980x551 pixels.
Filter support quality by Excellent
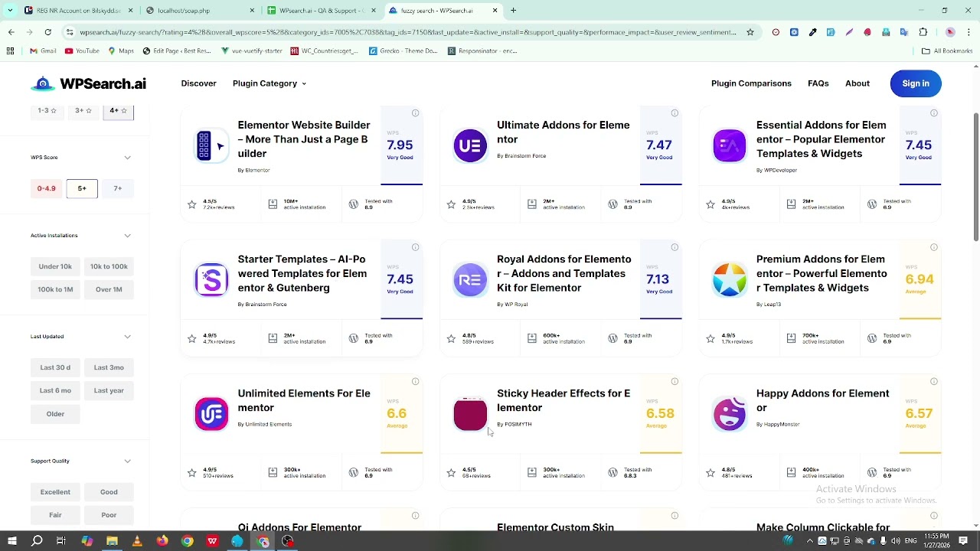tap(55, 492)
